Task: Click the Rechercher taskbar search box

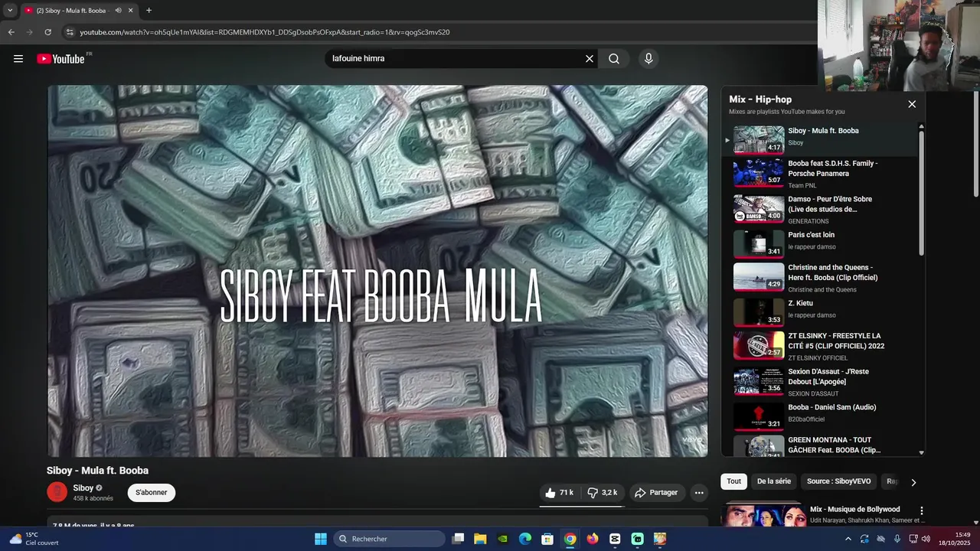Action: coord(390,539)
